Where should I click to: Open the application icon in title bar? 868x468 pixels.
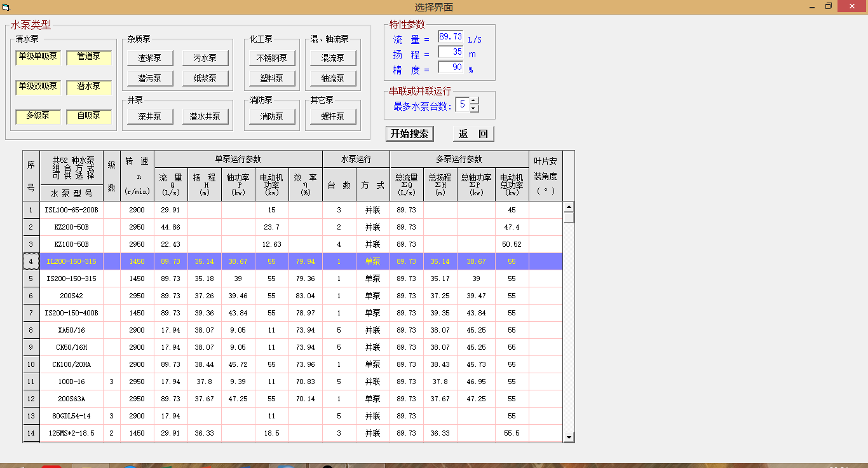click(x=6, y=7)
